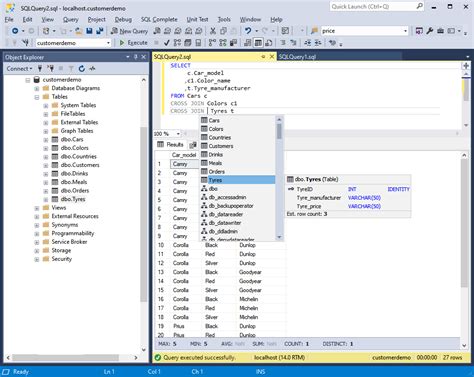Click the Properties wrench icon
Image resolution: width=474 pixels, height=377 pixels.
pos(430,31)
